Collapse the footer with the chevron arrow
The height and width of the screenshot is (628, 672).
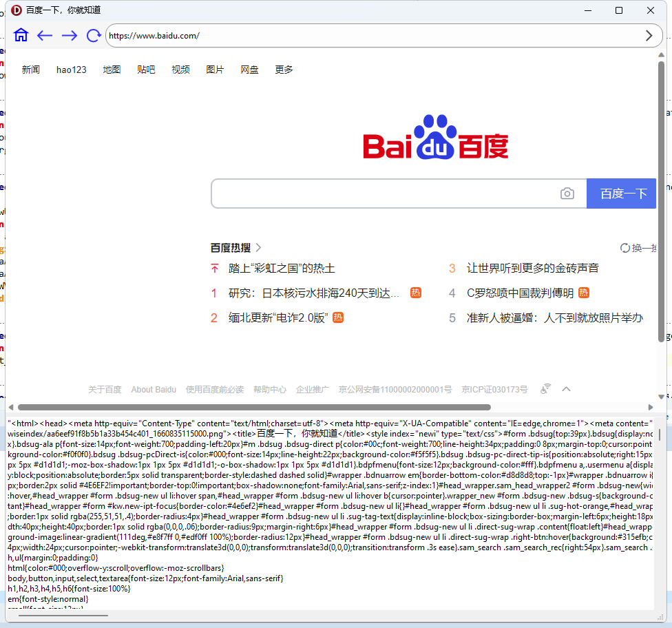tap(566, 388)
